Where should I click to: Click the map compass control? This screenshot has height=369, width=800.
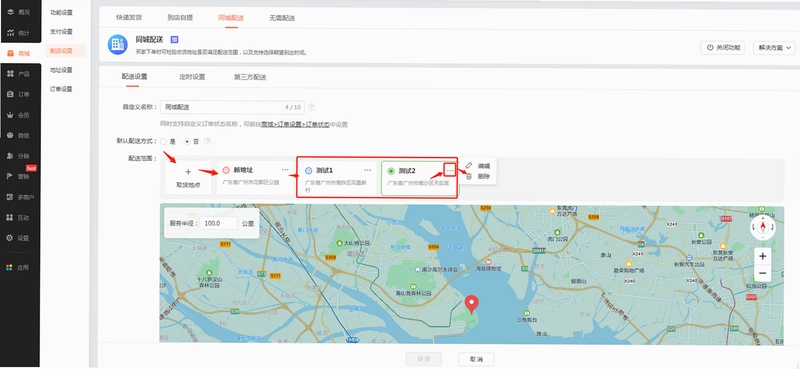pyautogui.click(x=763, y=227)
